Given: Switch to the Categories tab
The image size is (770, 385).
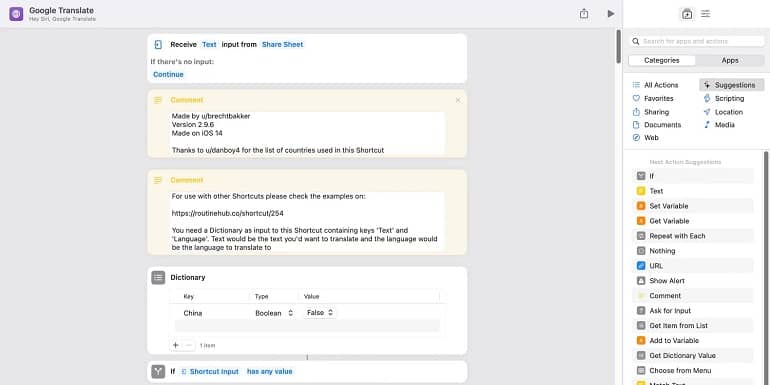Looking at the screenshot, I should click(661, 60).
